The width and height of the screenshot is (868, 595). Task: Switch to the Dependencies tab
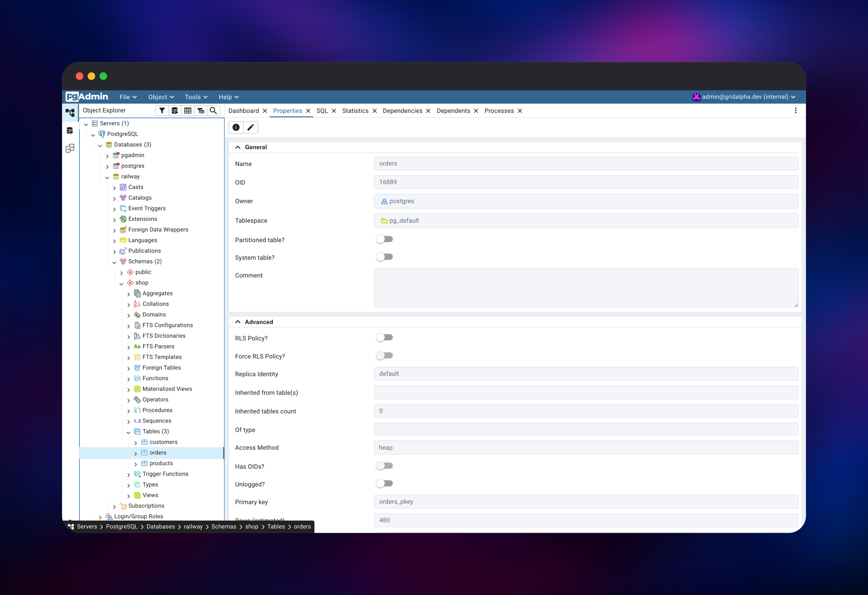pos(403,111)
